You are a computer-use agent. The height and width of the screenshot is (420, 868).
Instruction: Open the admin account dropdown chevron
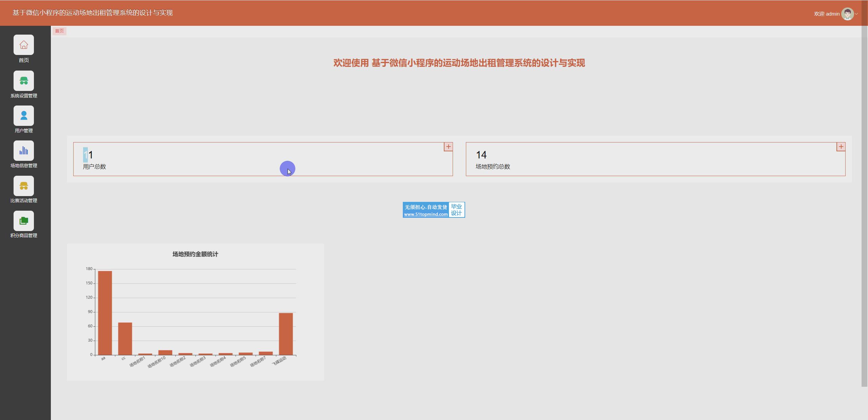(856, 14)
